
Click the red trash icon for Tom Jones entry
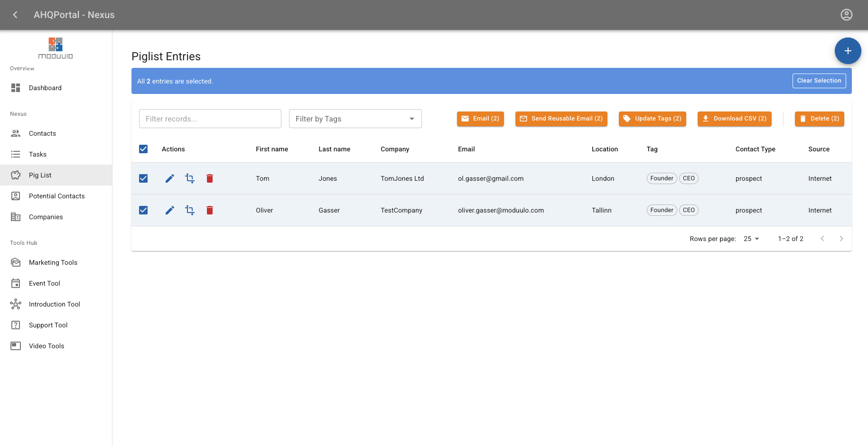coord(209,178)
